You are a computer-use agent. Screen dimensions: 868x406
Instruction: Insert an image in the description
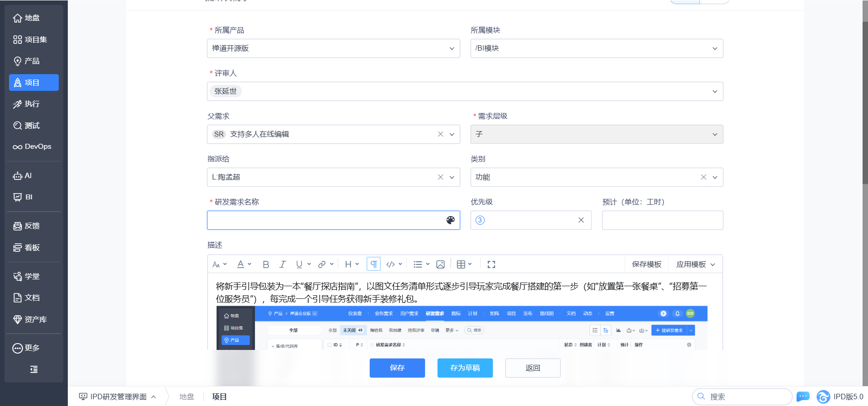click(x=440, y=264)
